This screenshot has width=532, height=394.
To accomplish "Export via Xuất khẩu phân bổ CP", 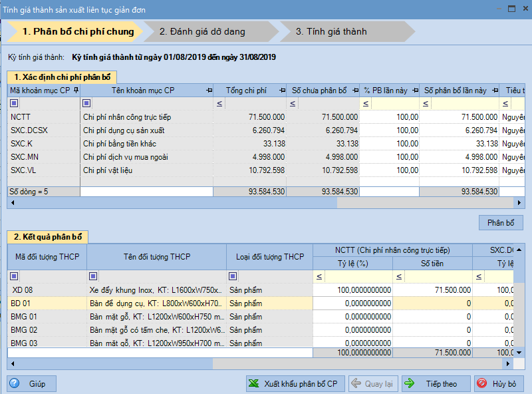I will click(x=294, y=383).
